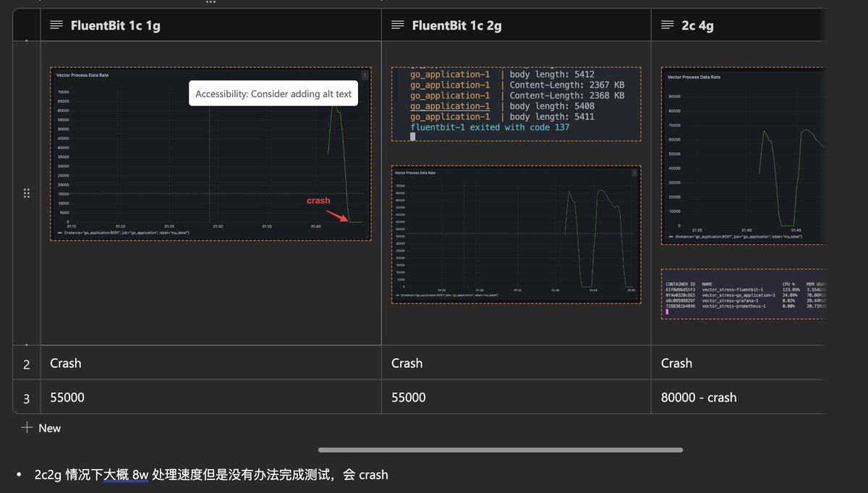
Task: Click the Crash cell under FluentBit 1c 1g
Action: 211,363
